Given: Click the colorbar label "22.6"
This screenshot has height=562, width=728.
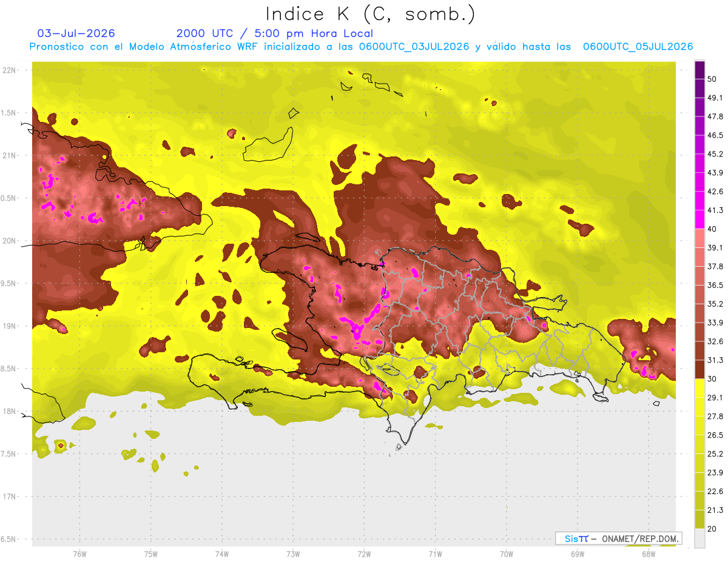Looking at the screenshot, I should pyautogui.click(x=715, y=491).
